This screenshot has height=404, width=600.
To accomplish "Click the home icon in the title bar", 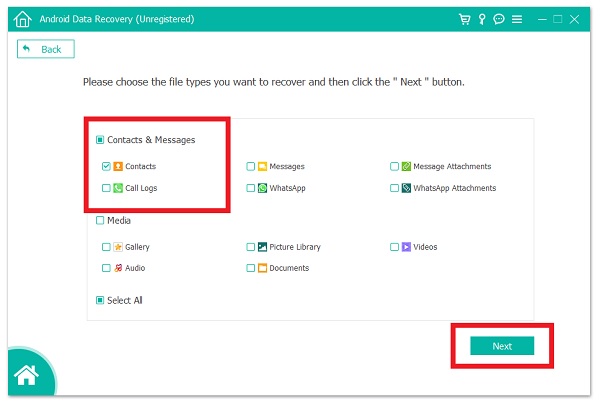I will (23, 19).
